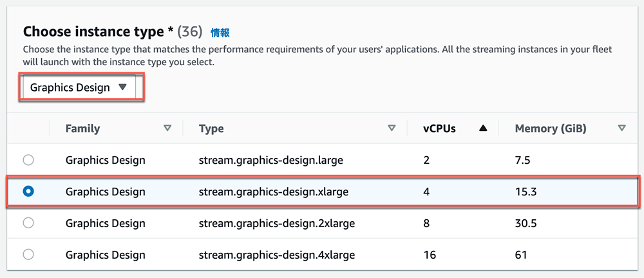The image size is (644, 278).
Task: Click the dropdown triangle beside Graphics Design
Action: tap(122, 87)
